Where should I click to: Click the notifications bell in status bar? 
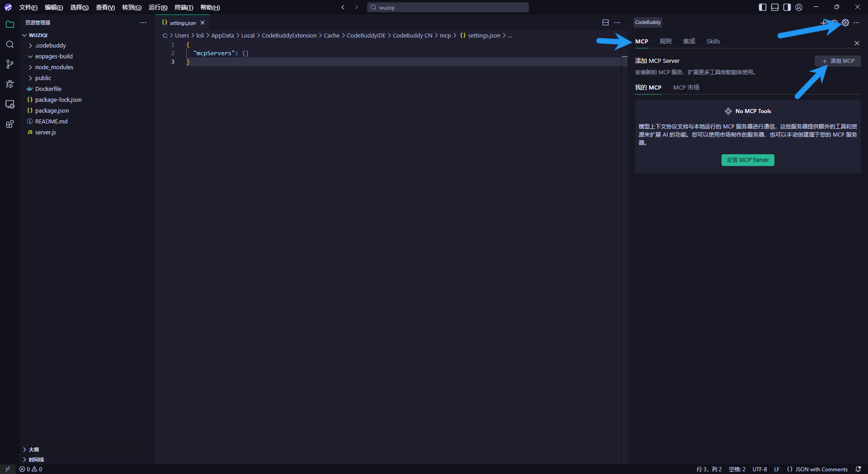[858, 469]
